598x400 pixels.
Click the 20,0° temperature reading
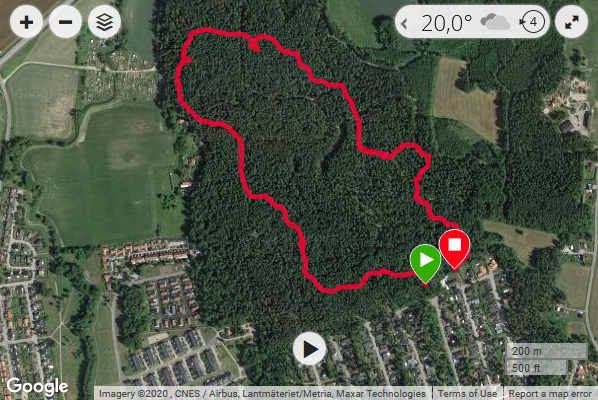[x=447, y=23]
